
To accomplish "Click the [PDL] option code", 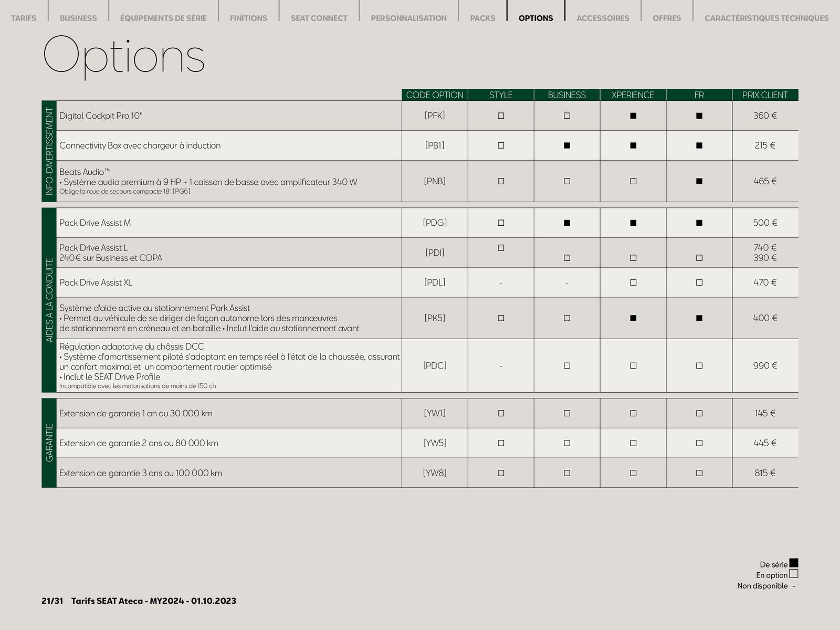I will pos(435,282).
